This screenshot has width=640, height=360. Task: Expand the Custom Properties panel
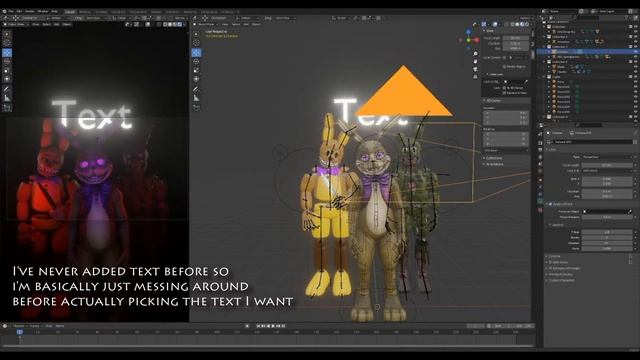click(x=562, y=280)
